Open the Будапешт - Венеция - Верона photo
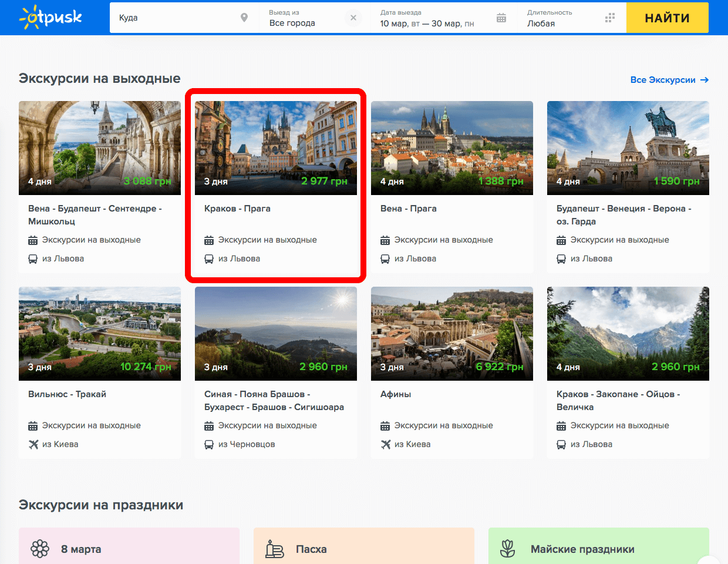This screenshot has height=564, width=728. (628, 148)
